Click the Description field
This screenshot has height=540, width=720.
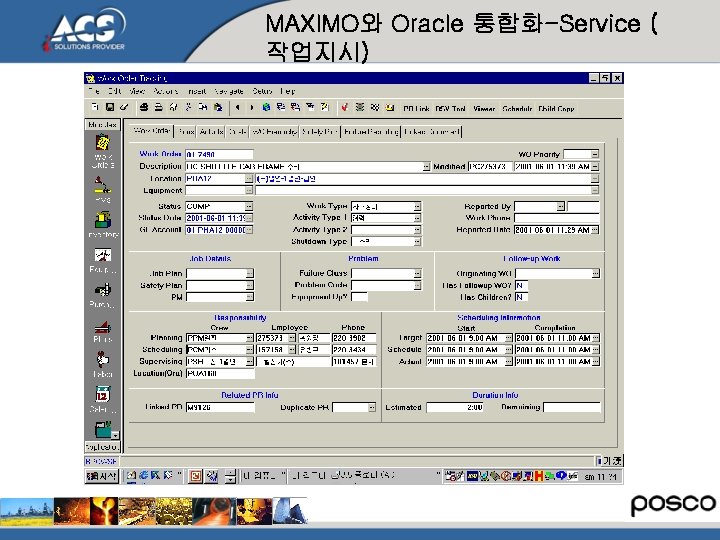pyautogui.click(x=304, y=166)
